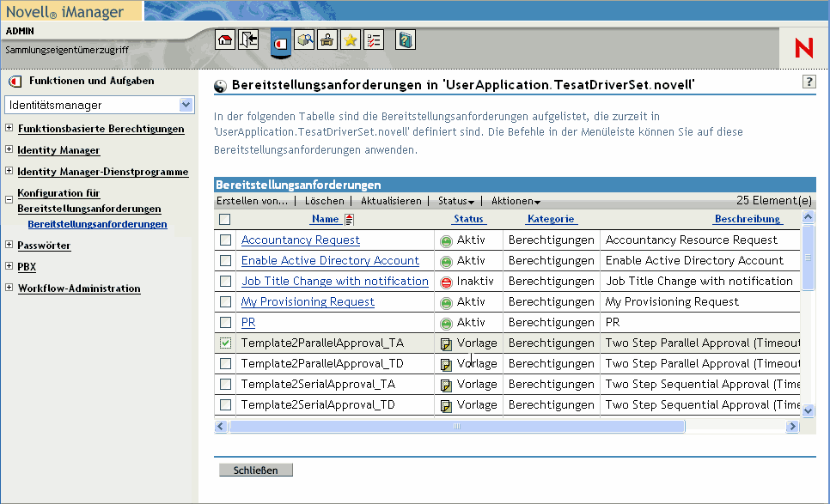The height and width of the screenshot is (504, 830).
Task: Uncheck the Template2ParallelApproval_TA checkbox
Action: point(225,343)
